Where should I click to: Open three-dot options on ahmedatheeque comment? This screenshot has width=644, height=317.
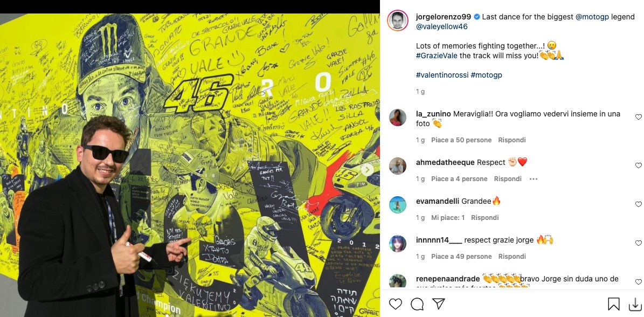click(x=534, y=179)
